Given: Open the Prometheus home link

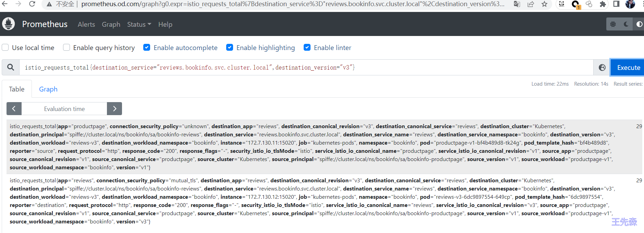Looking at the screenshot, I should click(45, 24).
